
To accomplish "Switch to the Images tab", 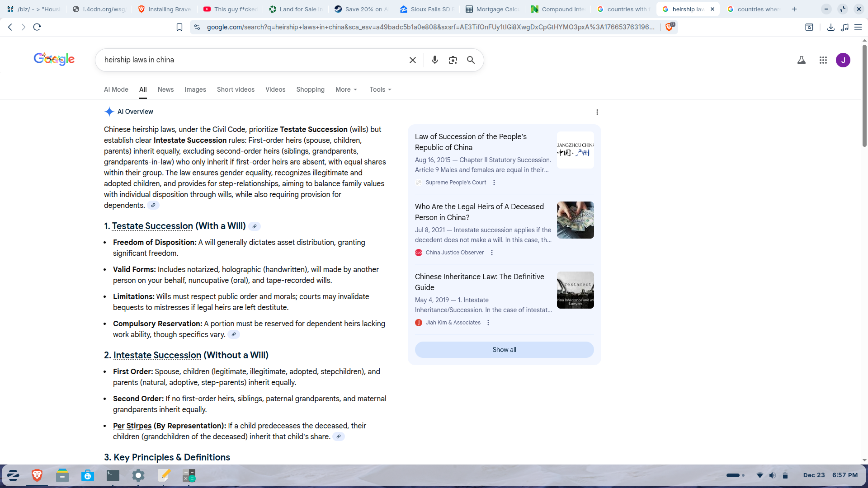I will click(x=195, y=89).
